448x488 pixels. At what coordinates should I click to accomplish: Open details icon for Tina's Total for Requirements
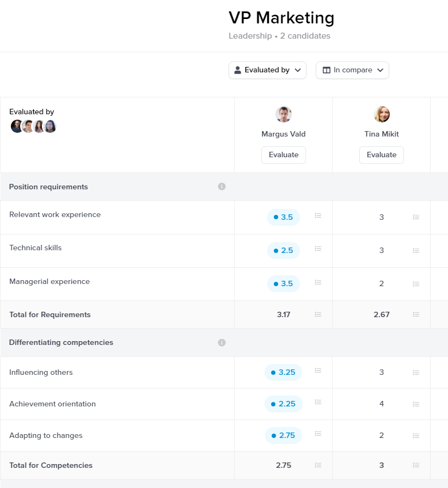pyautogui.click(x=416, y=314)
